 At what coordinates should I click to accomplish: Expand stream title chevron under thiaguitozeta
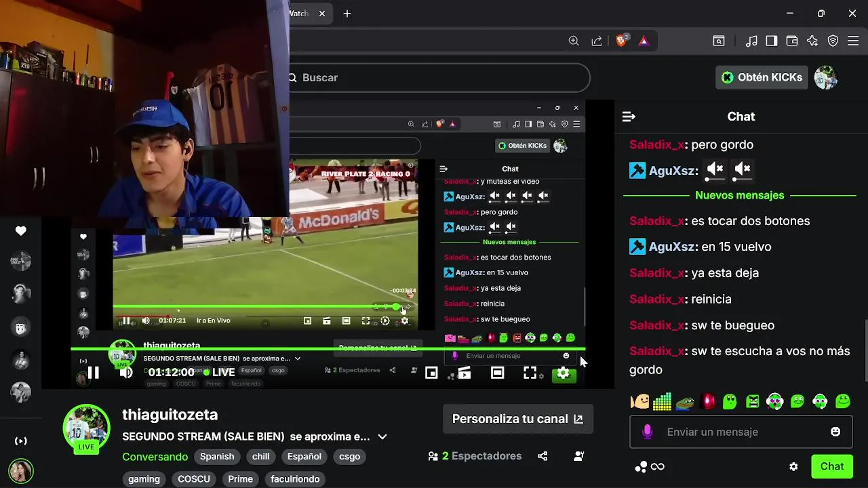point(382,437)
